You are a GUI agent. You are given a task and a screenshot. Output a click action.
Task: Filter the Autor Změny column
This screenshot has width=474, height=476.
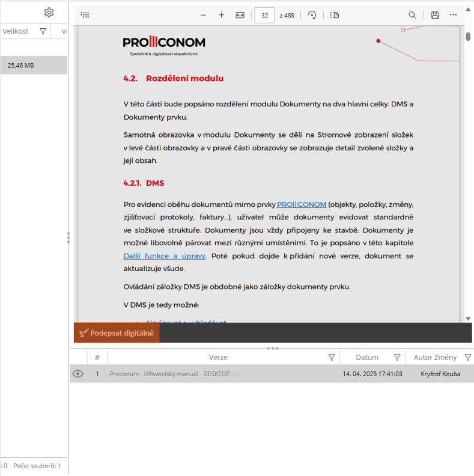tap(468, 358)
